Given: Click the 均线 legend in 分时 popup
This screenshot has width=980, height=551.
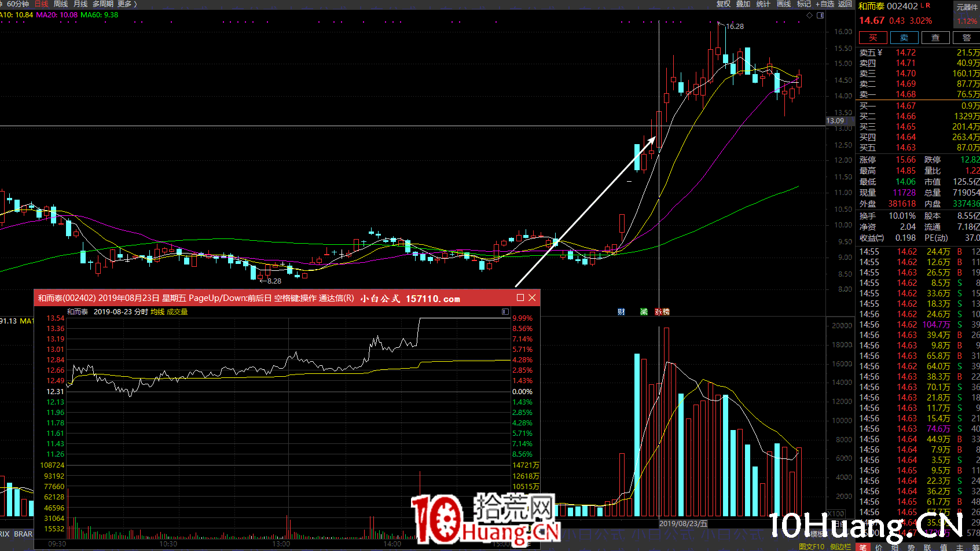Looking at the screenshot, I should (x=157, y=312).
